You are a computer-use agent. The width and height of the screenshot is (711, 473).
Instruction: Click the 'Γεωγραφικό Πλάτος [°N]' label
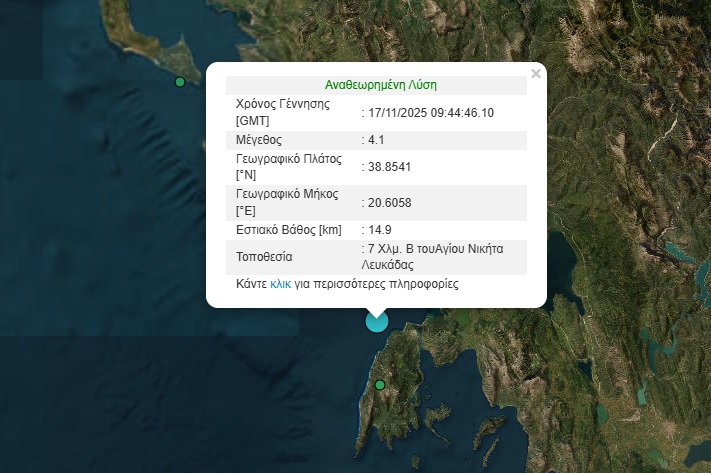[289, 167]
